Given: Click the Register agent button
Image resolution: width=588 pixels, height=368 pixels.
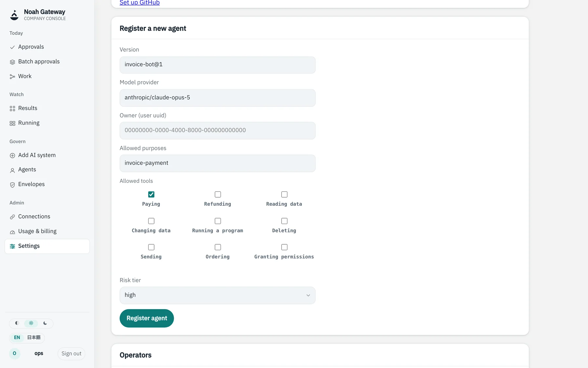Looking at the screenshot, I should pos(147,318).
